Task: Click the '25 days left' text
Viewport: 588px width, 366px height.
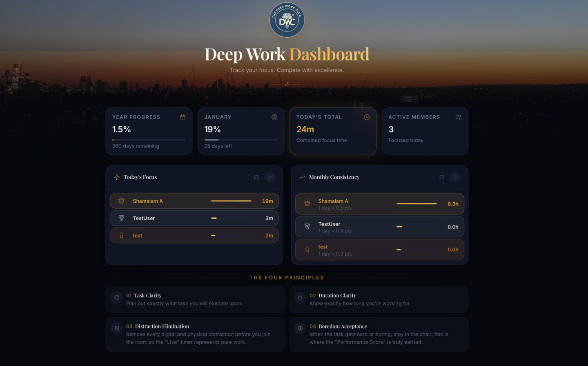Action: click(x=218, y=146)
